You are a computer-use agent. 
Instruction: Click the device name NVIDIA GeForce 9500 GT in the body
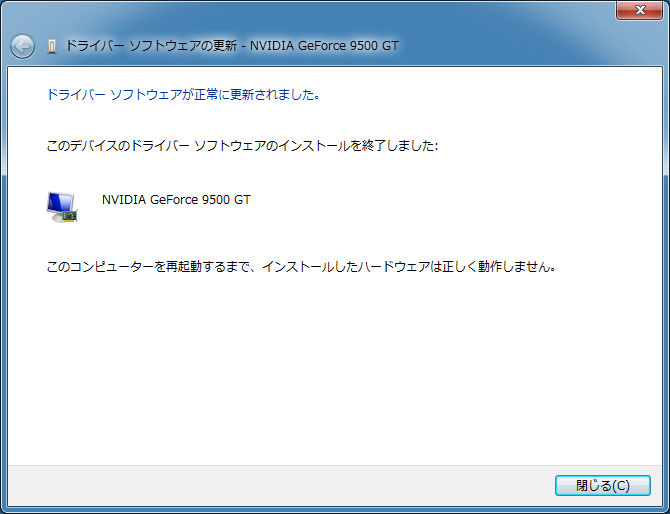pos(176,199)
